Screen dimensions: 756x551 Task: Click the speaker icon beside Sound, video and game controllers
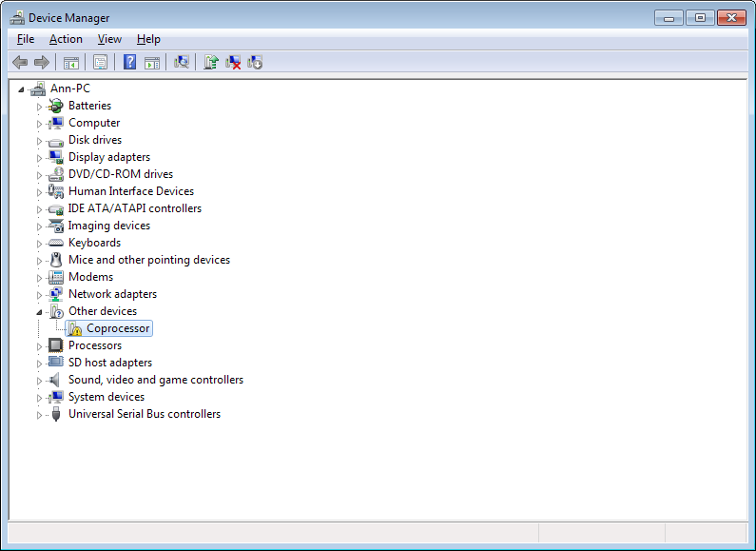point(56,380)
